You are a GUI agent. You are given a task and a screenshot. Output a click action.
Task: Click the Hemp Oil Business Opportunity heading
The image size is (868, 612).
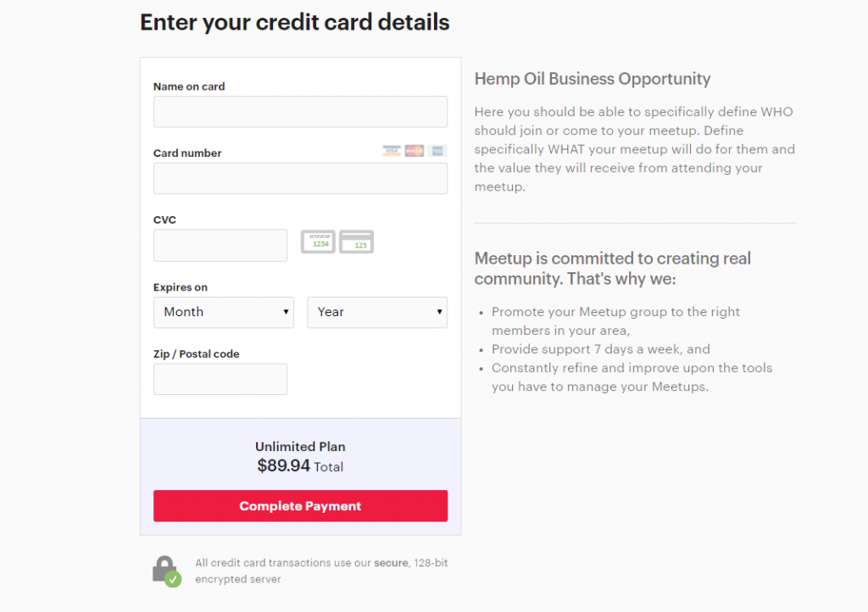pyautogui.click(x=592, y=78)
